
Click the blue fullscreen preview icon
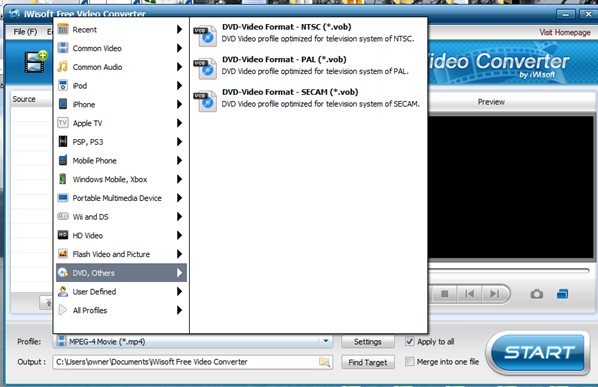pos(563,294)
